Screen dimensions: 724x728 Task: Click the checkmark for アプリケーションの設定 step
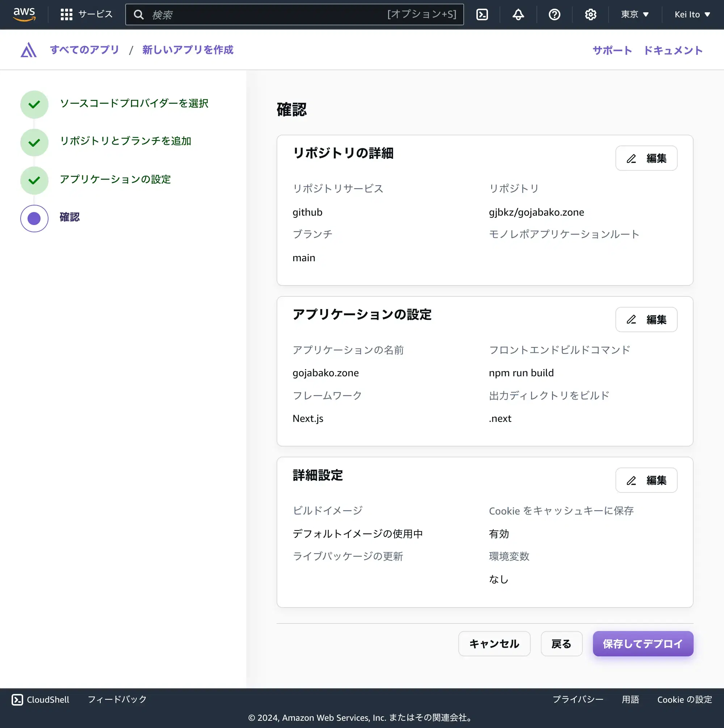coord(34,181)
